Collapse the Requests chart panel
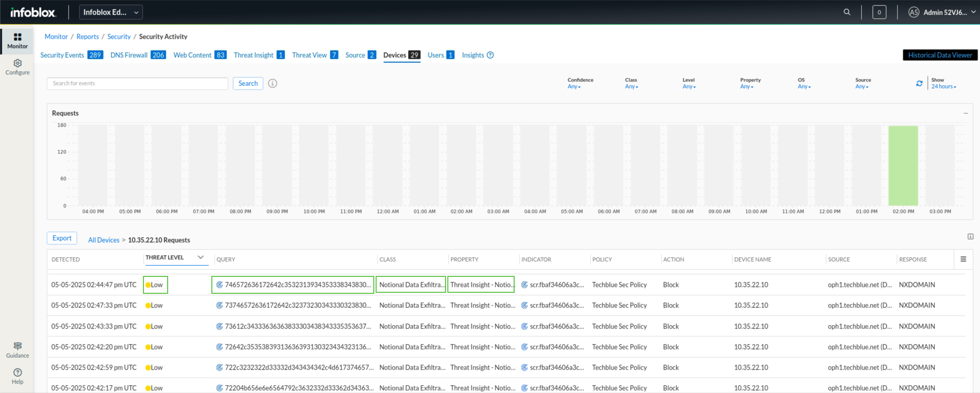The width and height of the screenshot is (980, 393). (x=966, y=113)
